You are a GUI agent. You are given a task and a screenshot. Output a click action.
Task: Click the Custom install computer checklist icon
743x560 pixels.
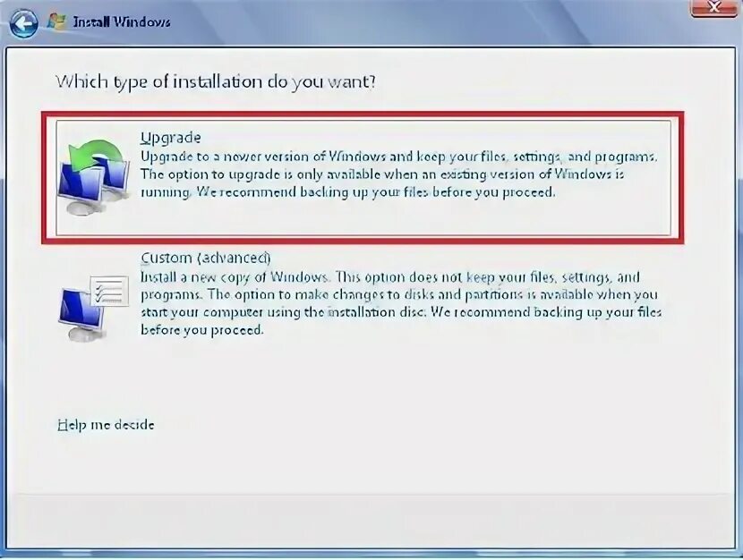(94, 307)
